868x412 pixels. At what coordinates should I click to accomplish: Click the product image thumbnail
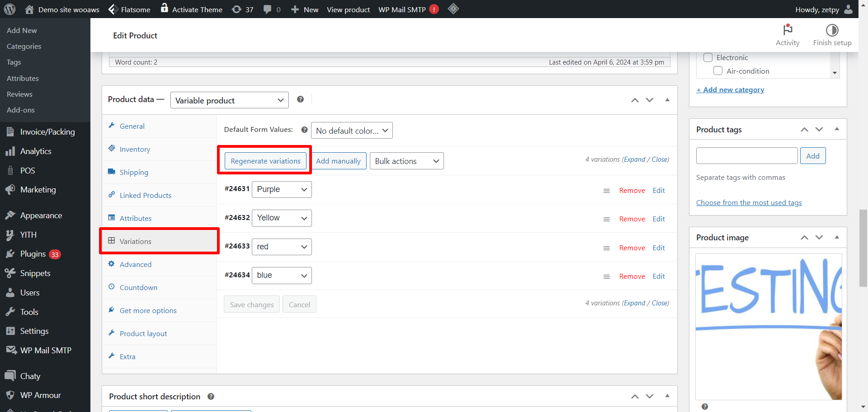coord(769,327)
